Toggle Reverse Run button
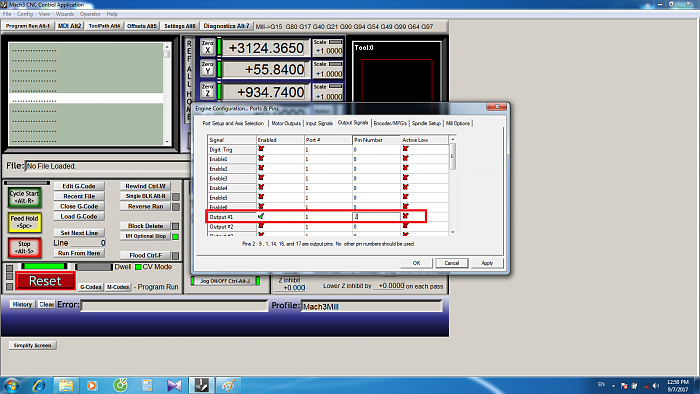 145,206
